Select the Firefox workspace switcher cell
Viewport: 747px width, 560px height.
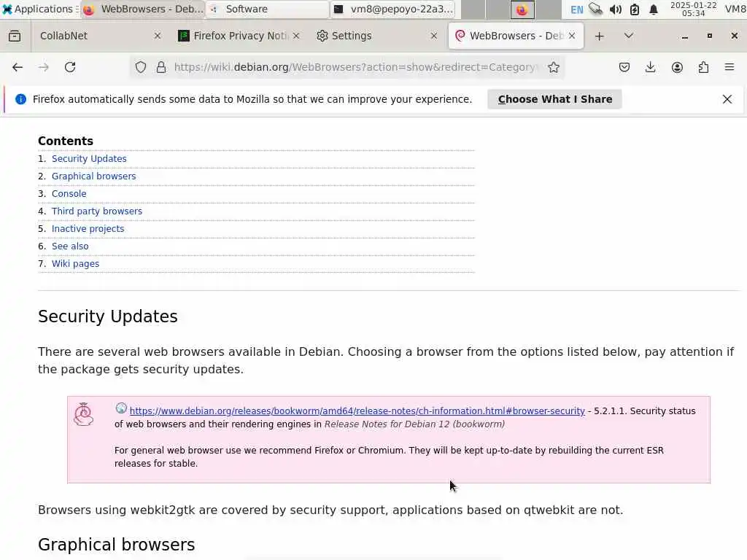[x=522, y=9]
